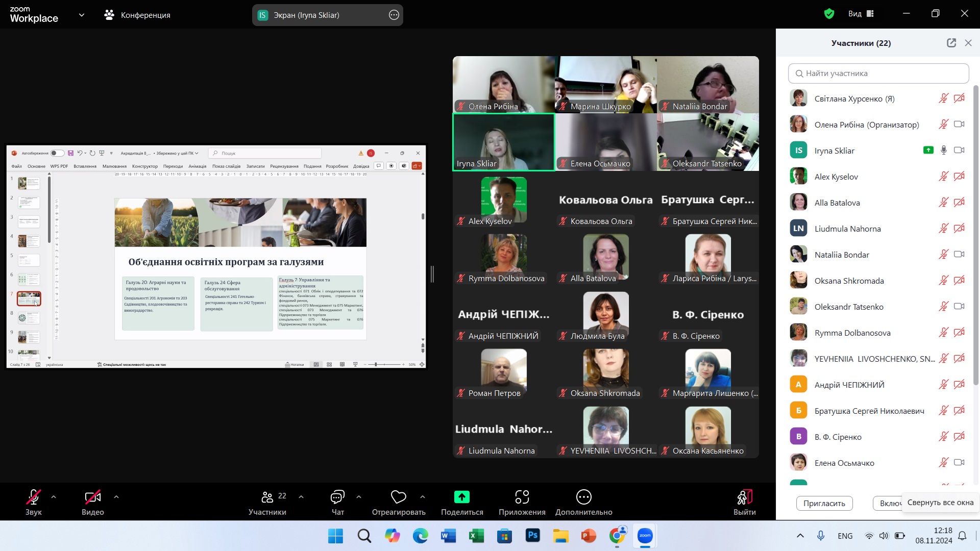This screenshot has height=551, width=980.
Task: Expand audio options arrow next to Звук
Action: 54,497
